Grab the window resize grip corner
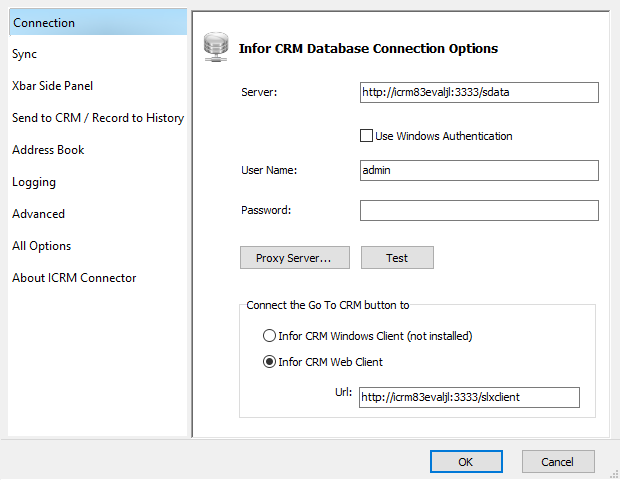 point(615,475)
